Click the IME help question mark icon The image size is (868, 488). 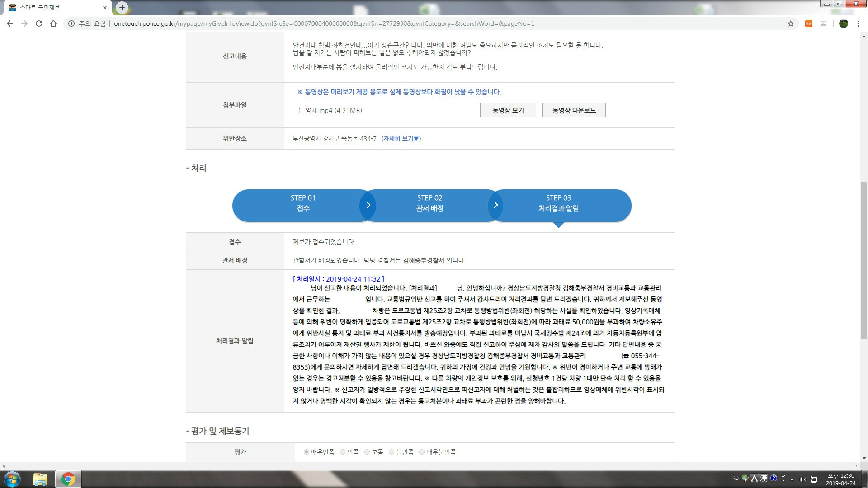pyautogui.click(x=774, y=478)
